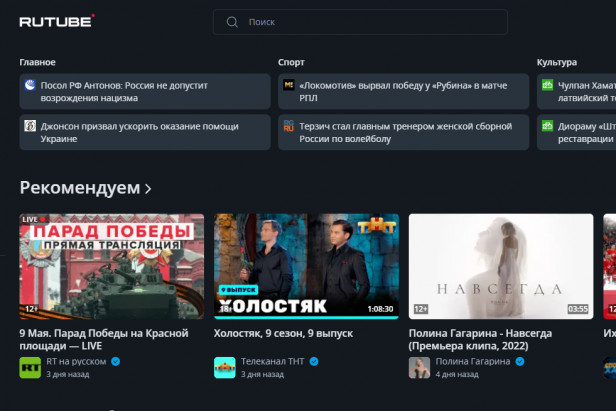The height and width of the screenshot is (411, 616).
Task: Click the RUTUBE logo
Action: pos(56,21)
